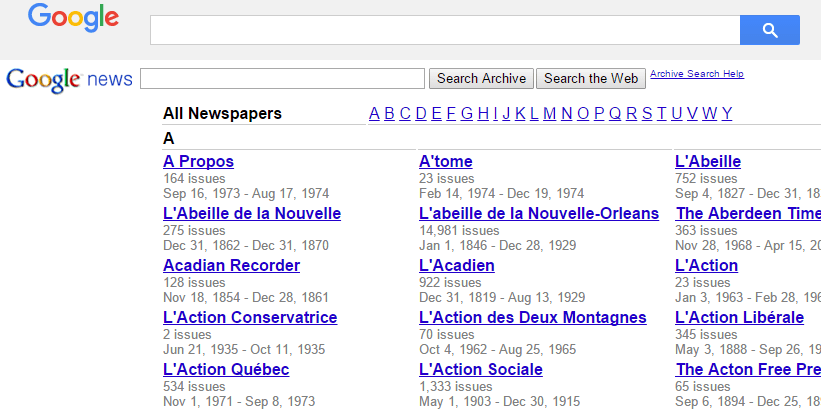Click 'Oct 4, 1962 - Aug 25, 1965'
821x414 pixels.
(497, 349)
